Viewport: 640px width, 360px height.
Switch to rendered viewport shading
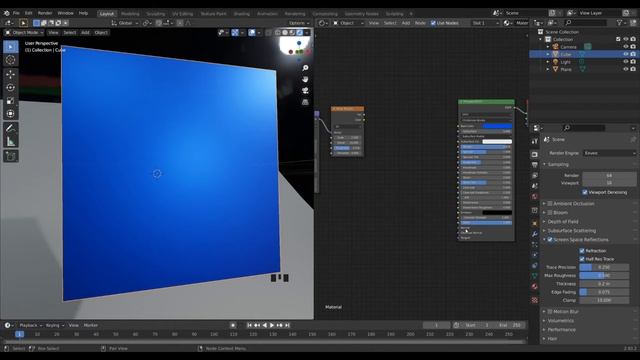(300, 32)
